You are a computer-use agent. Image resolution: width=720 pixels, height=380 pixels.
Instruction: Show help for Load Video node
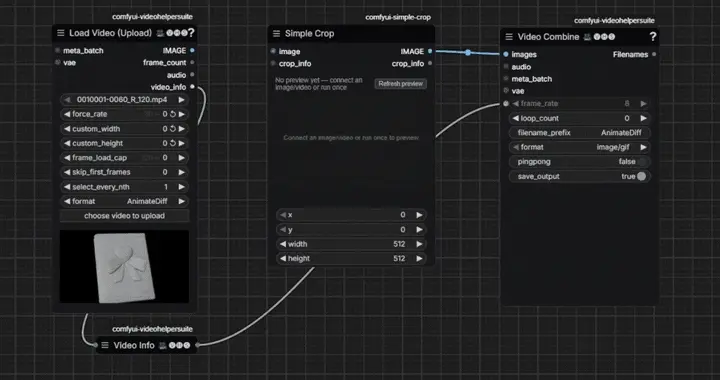[x=191, y=33]
